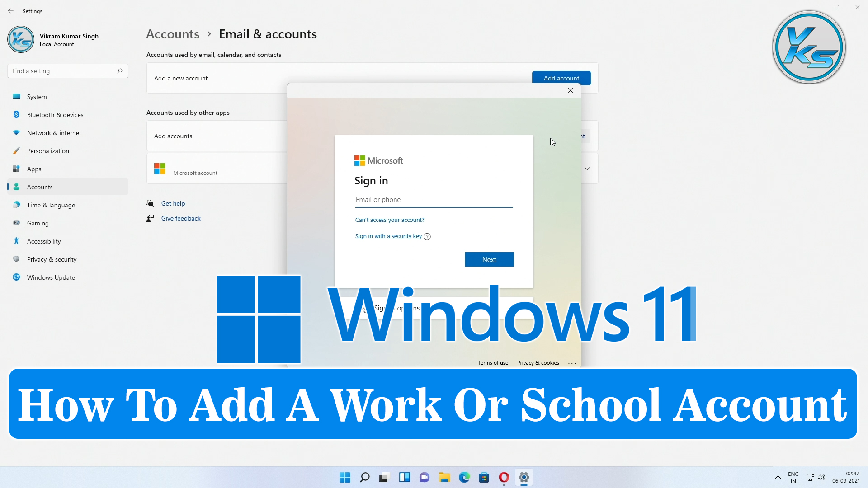Click the Add accounts row text

(173, 136)
